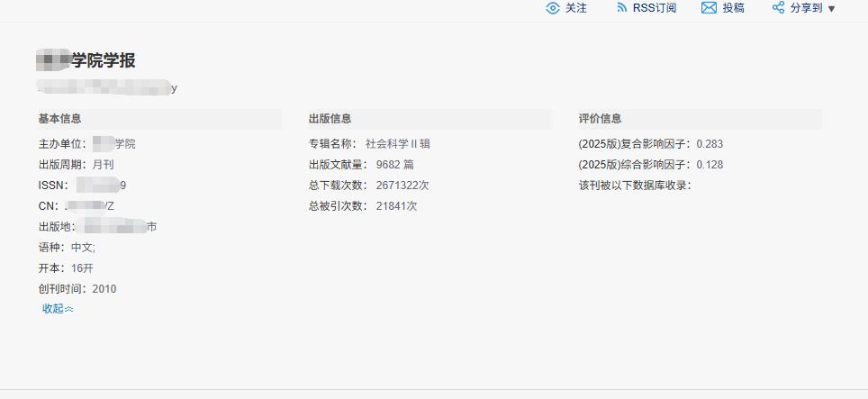The image size is (868, 399).
Task: Click the 创刊时间 value 2010
Action: [104, 289]
